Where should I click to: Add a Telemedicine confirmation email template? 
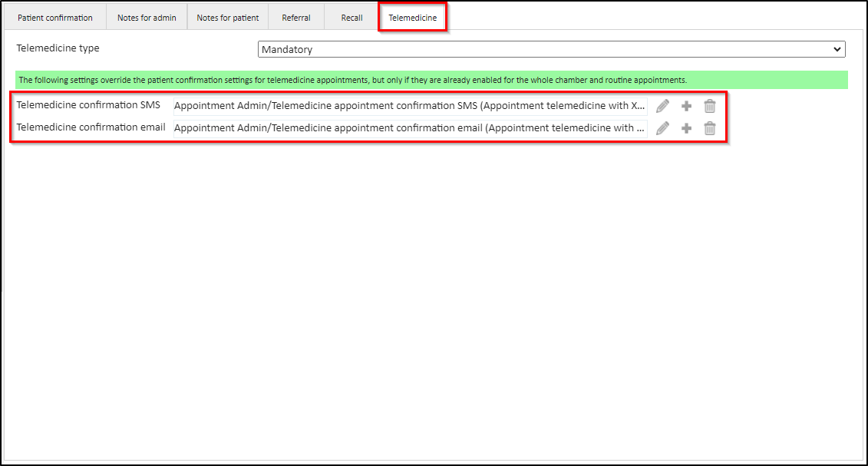686,128
